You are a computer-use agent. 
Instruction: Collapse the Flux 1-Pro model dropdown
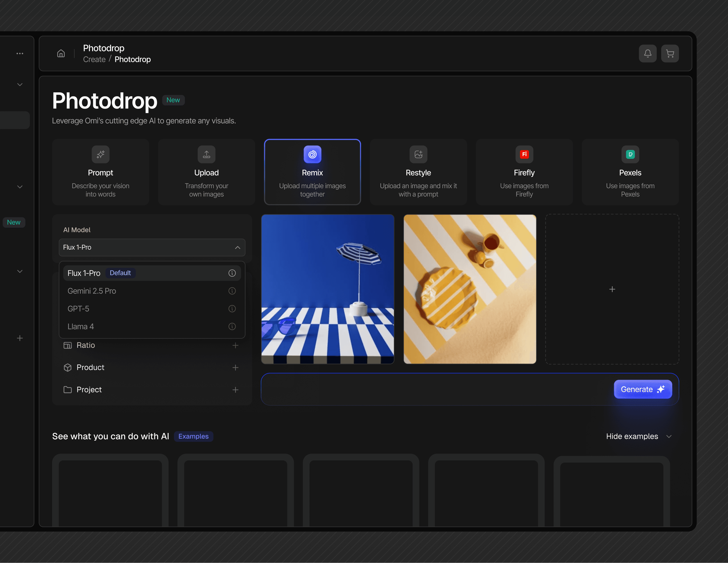(x=237, y=247)
